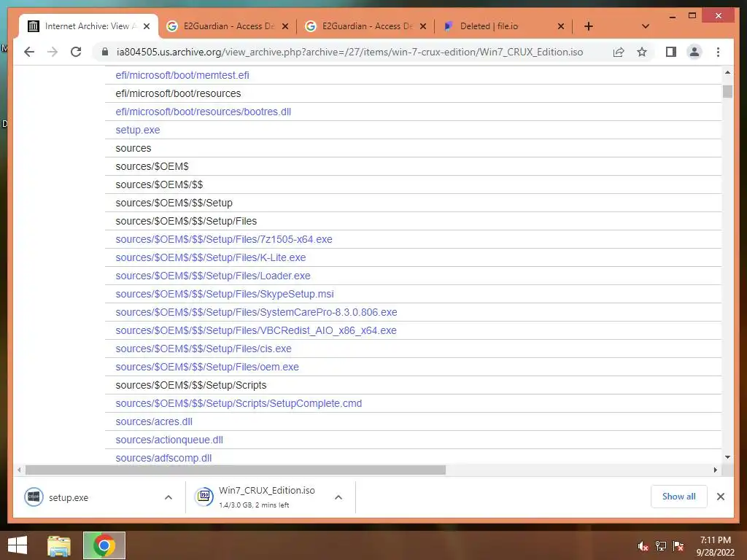Bookmark this page with the star
This screenshot has width=747, height=560.
[x=642, y=52]
